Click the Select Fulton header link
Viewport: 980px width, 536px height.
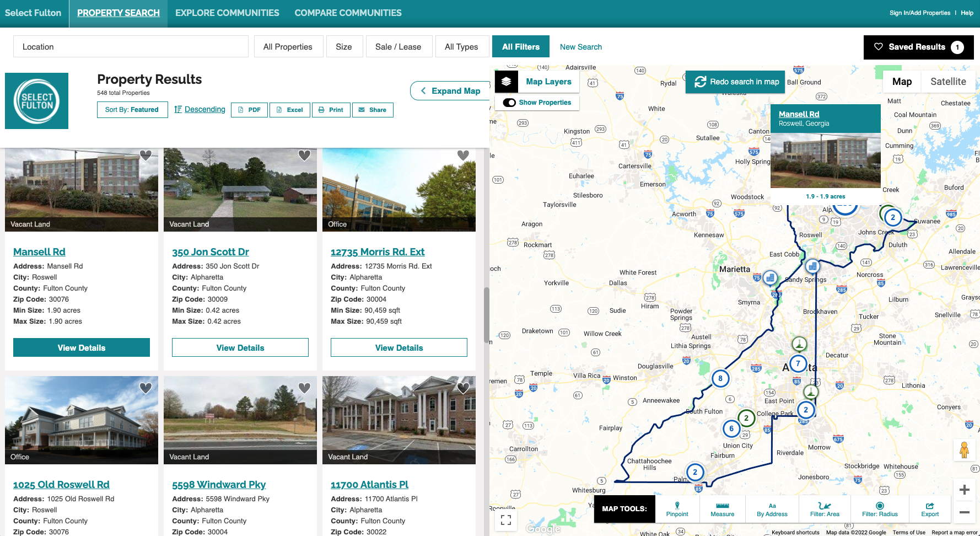click(x=33, y=13)
